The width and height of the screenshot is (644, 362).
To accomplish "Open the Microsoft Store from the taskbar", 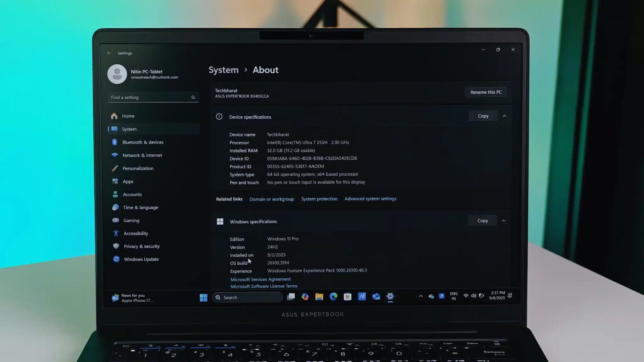I will (347, 297).
